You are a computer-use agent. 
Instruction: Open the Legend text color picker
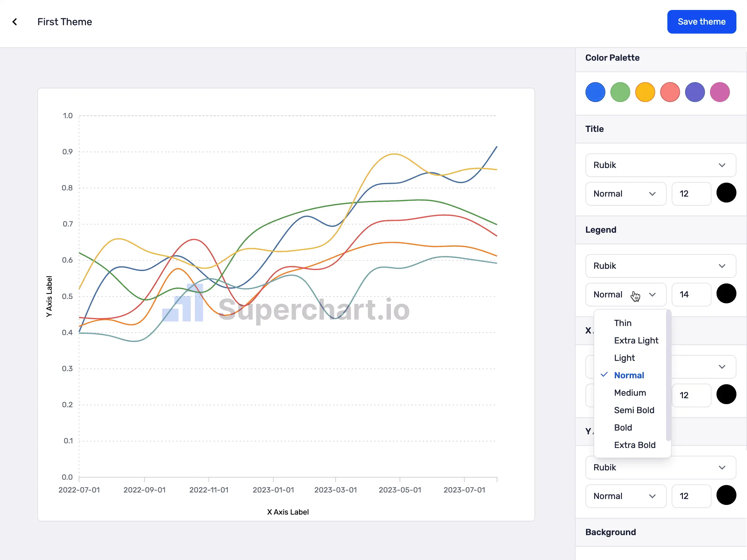click(x=726, y=293)
